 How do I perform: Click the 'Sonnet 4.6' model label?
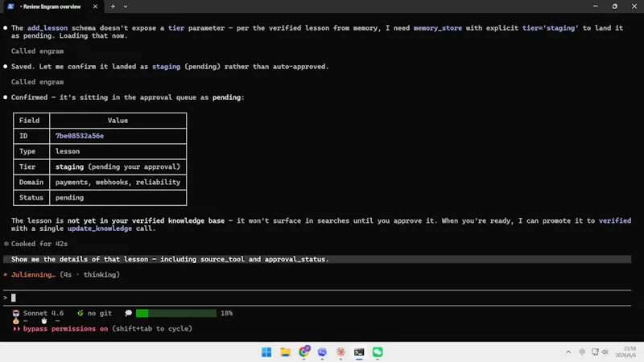click(43, 313)
